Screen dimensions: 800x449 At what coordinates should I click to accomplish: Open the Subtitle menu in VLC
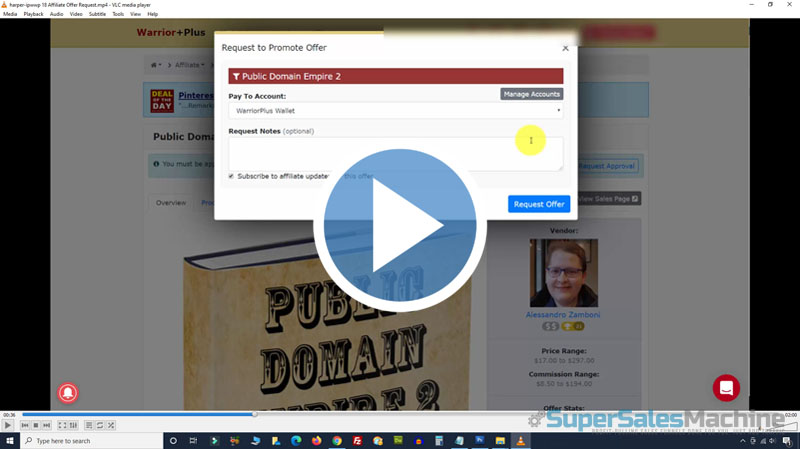97,14
